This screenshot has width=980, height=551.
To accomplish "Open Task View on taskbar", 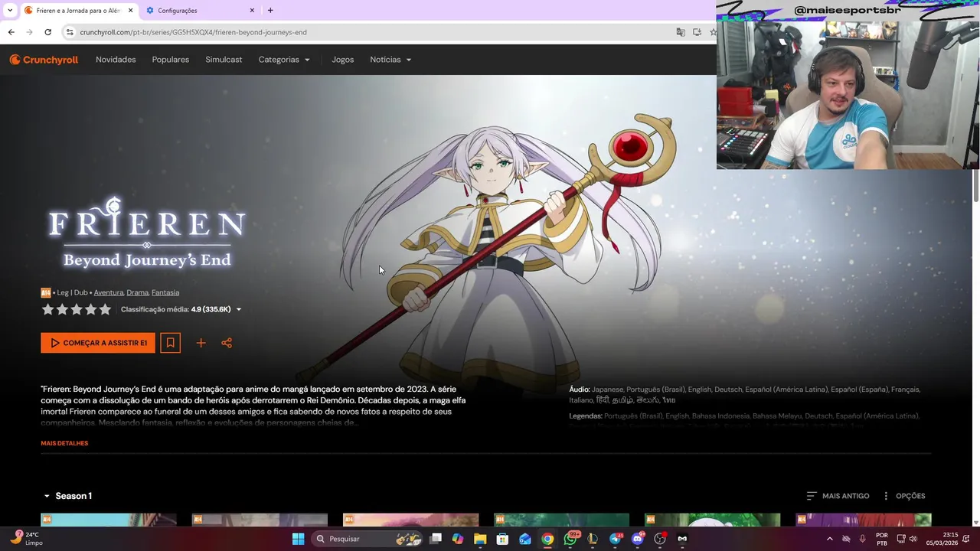I will 436,539.
